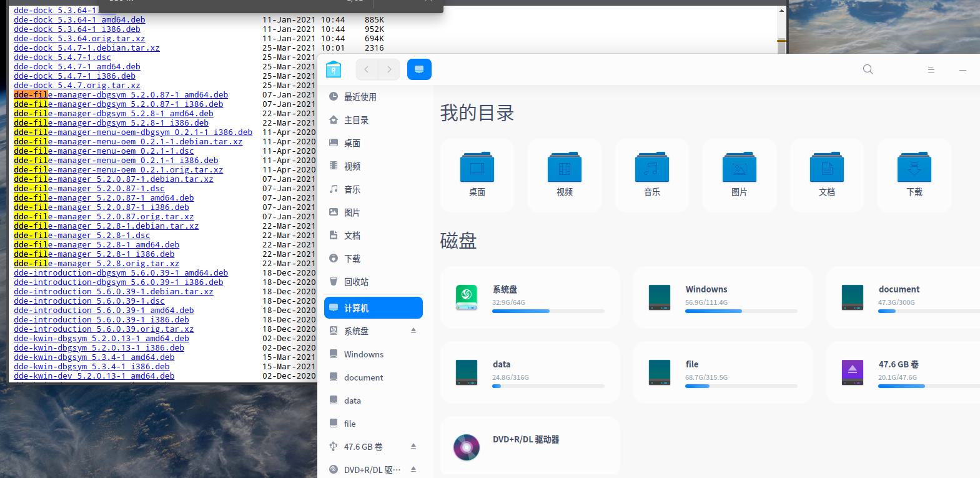Open the 音乐 folder icon in 我的目录
Image resolution: width=980 pixels, height=478 pixels.
pos(652,167)
